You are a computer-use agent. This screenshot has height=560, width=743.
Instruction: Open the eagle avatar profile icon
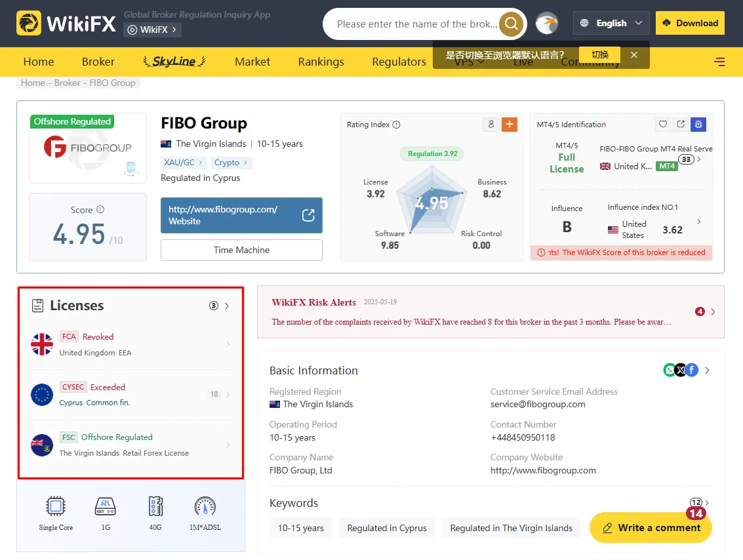pos(547,23)
